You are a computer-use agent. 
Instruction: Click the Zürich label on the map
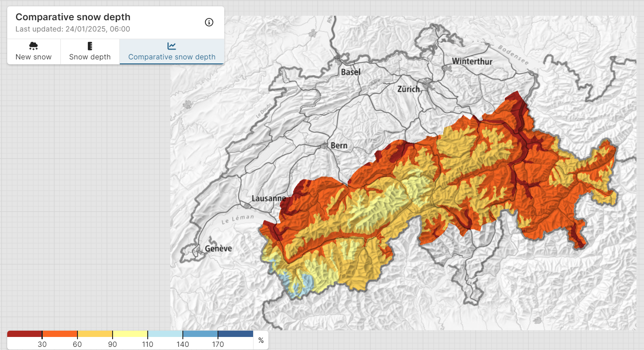tap(408, 89)
